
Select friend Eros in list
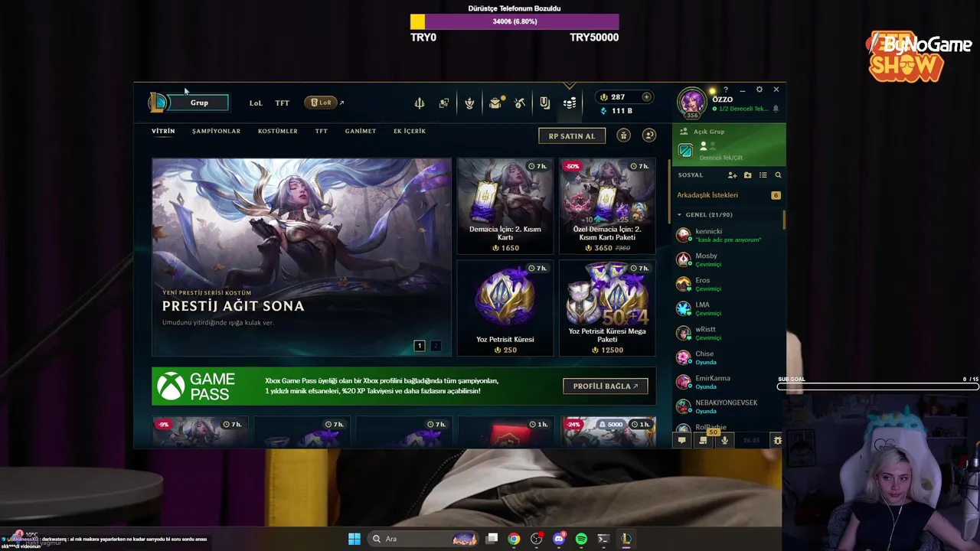[x=727, y=284]
